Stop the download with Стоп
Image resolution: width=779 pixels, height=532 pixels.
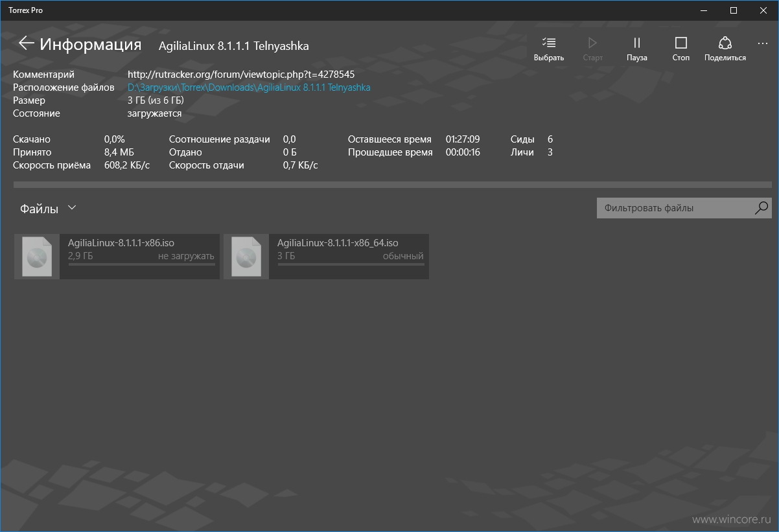680,43
